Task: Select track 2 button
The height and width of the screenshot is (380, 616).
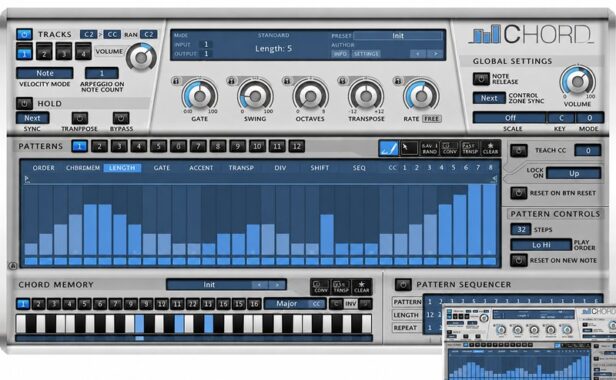Action: coord(44,52)
